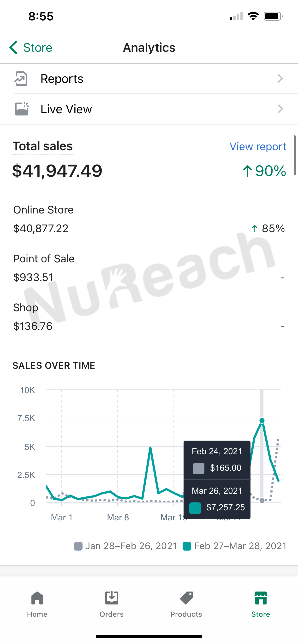Screen dimensions: 298x644
Task: Tap the gray Feb 24 data point
Action: point(262,500)
